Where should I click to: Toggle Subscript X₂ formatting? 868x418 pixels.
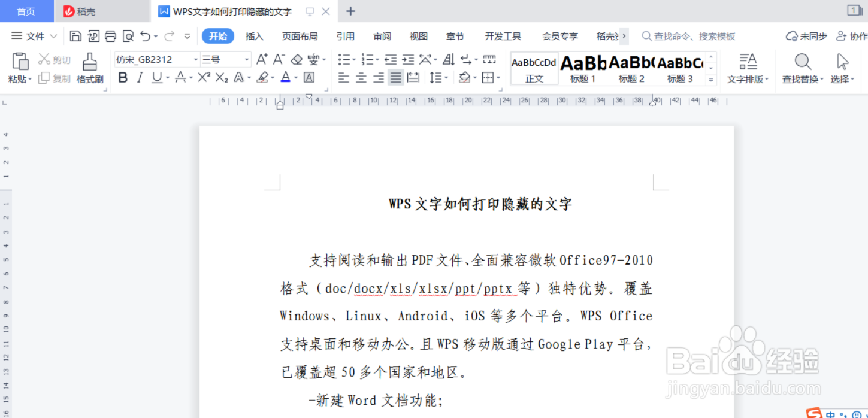[222, 77]
